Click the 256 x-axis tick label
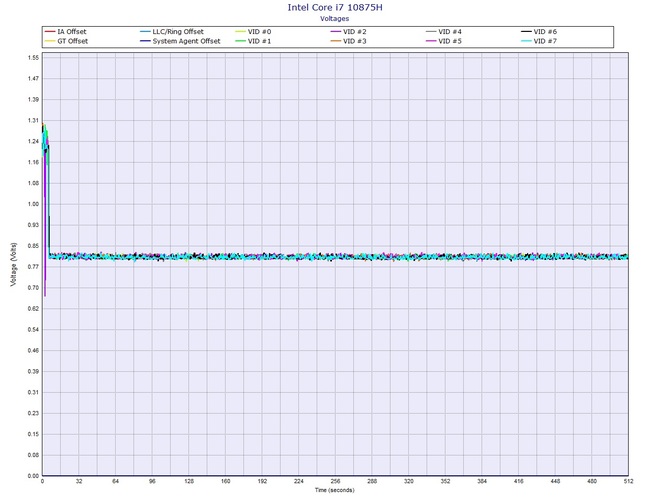The width and height of the screenshot is (670, 502). (x=335, y=481)
